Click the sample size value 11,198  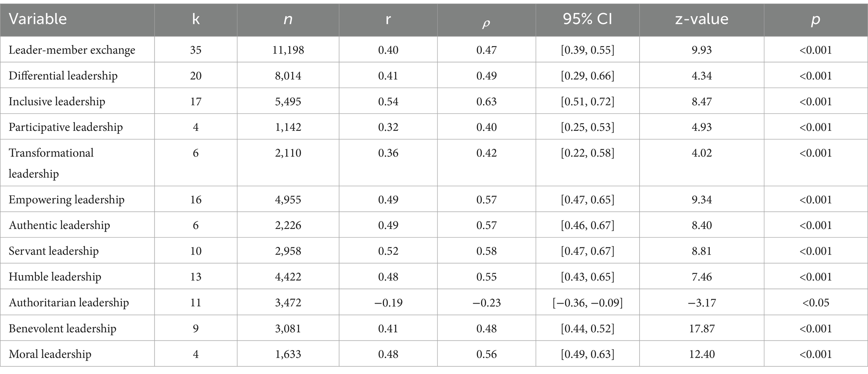pyautogui.click(x=288, y=50)
